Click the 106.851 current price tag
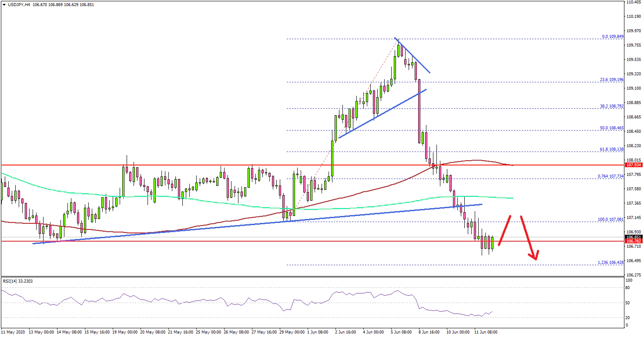The height and width of the screenshot is (337, 644). (x=634, y=237)
